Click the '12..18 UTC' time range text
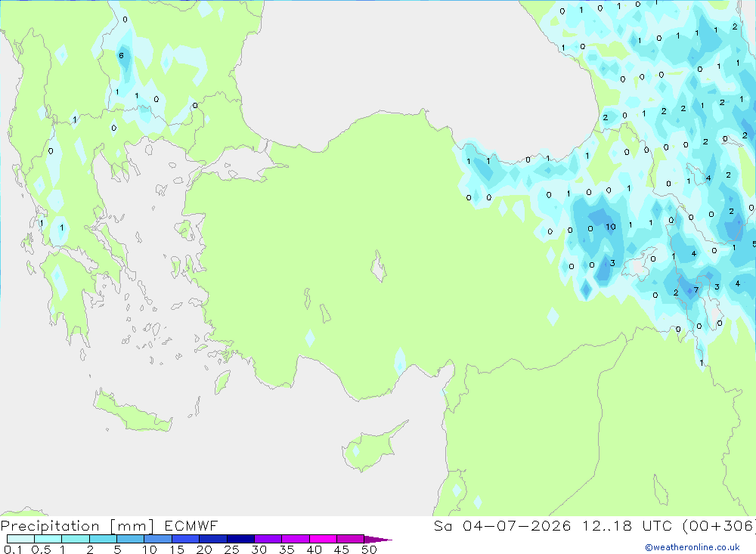Viewport: 756px width, 554px height. 627,525
